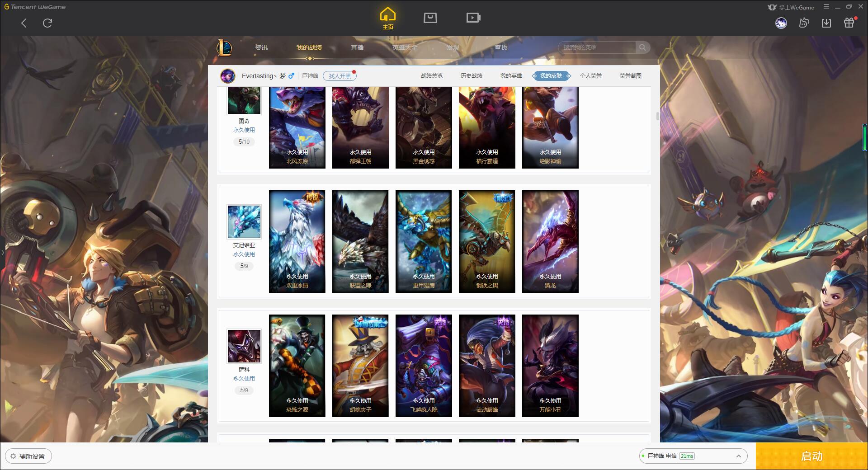Open the user avatar in top bar
The width and height of the screenshot is (868, 470).
click(x=781, y=23)
